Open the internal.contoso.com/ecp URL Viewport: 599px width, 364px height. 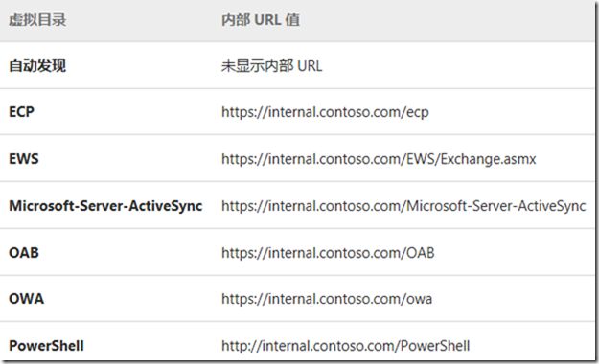[325, 112]
